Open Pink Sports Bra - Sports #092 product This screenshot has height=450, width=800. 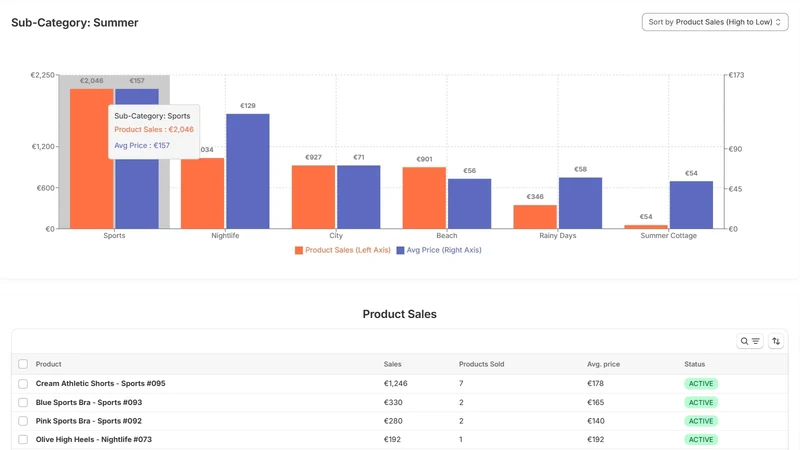pyautogui.click(x=89, y=421)
